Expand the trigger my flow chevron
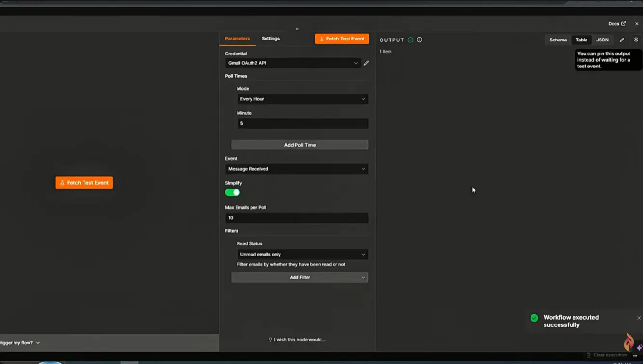This screenshot has height=364, width=643. pyautogui.click(x=38, y=343)
